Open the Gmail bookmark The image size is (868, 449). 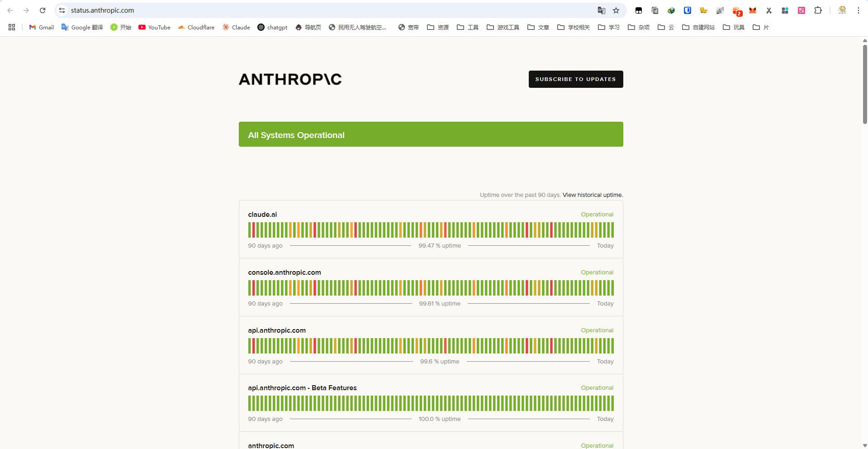click(42, 27)
